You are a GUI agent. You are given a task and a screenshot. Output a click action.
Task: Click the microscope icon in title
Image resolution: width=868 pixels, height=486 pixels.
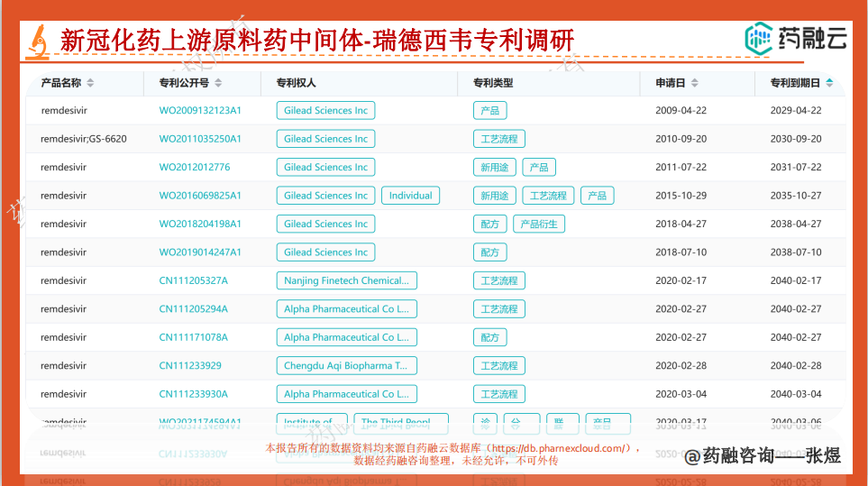coord(38,41)
